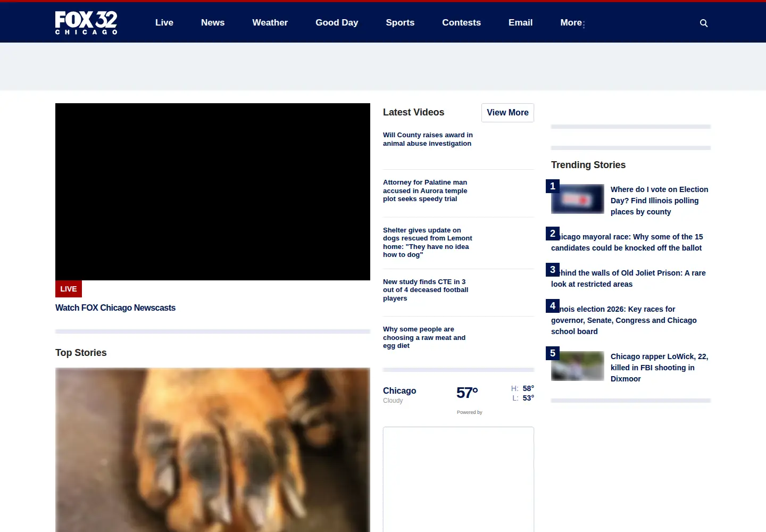Click the Trending Stories heading
The height and width of the screenshot is (532, 766).
coord(588,165)
